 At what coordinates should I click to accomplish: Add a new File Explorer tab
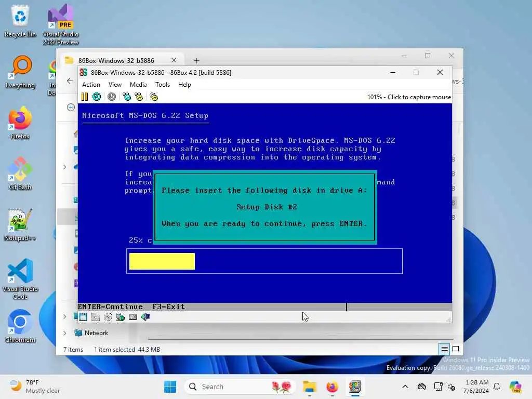(x=196, y=60)
